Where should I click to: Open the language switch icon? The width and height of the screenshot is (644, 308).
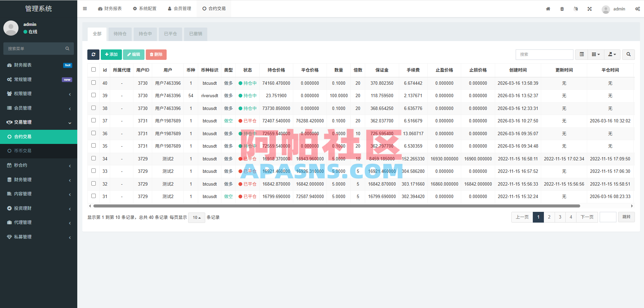[x=576, y=9]
